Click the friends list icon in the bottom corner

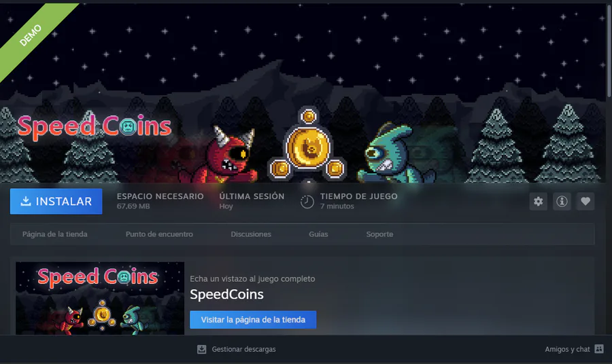point(599,349)
